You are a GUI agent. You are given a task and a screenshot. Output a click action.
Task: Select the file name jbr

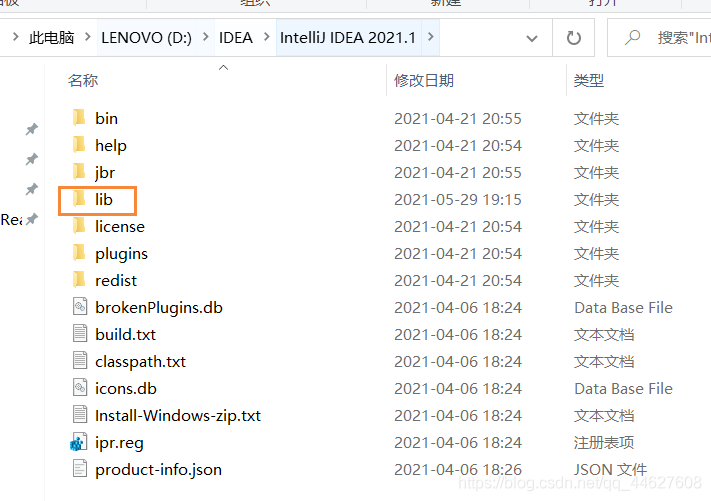pyautogui.click(x=105, y=173)
